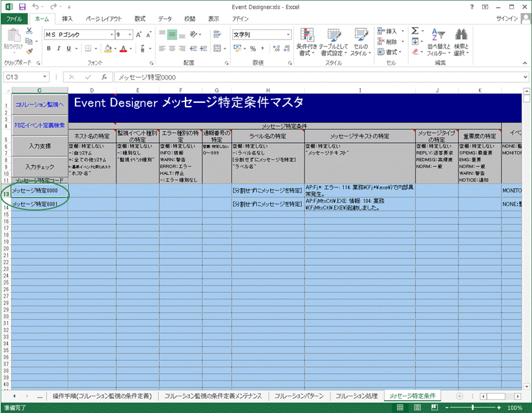532x413 pixels.
Task: Open 並べ替えとフィルター sort options
Action: tap(438, 42)
